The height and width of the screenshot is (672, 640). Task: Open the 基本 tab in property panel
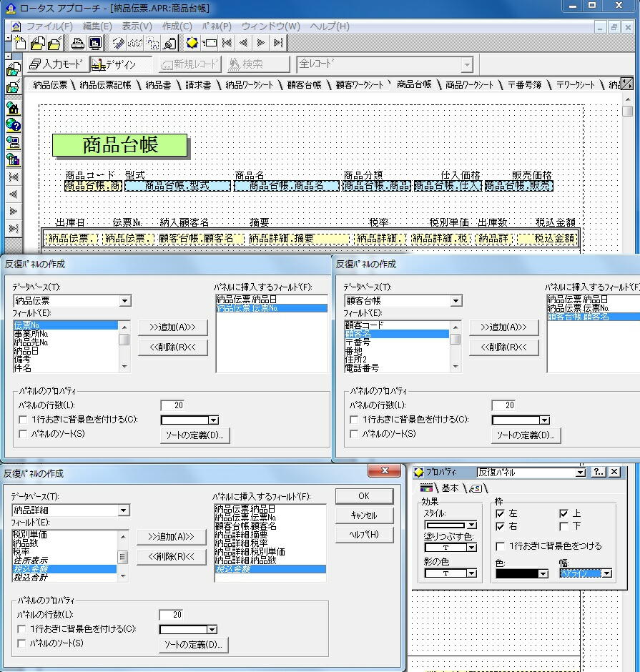tap(450, 488)
